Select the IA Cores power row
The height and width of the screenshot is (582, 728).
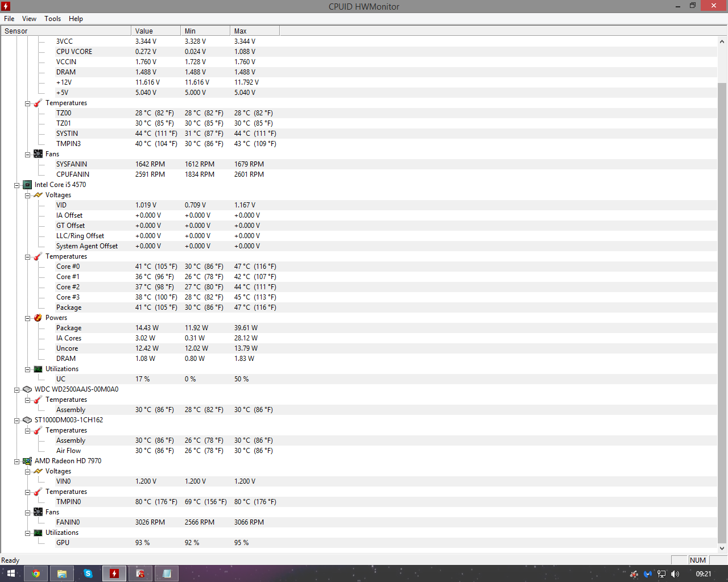(x=359, y=338)
